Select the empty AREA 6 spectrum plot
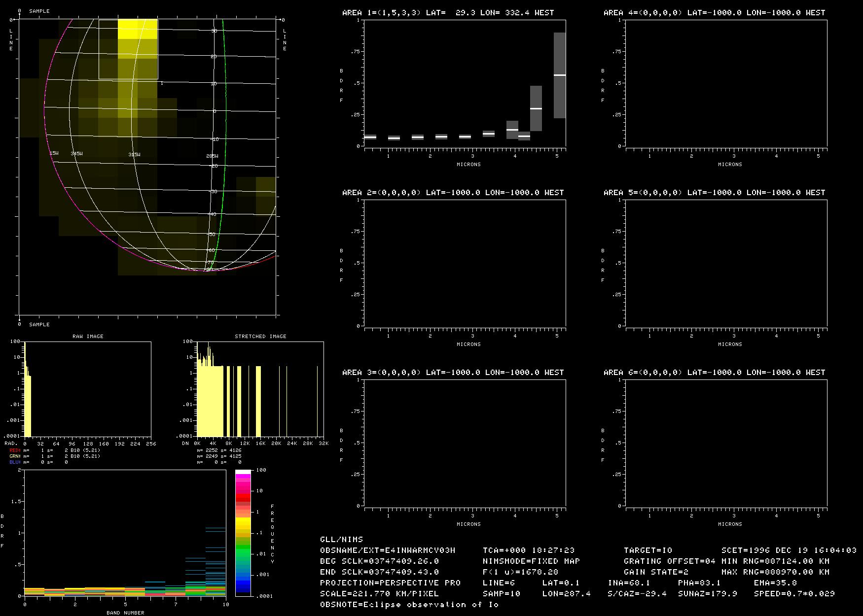The image size is (863, 616). [726, 443]
